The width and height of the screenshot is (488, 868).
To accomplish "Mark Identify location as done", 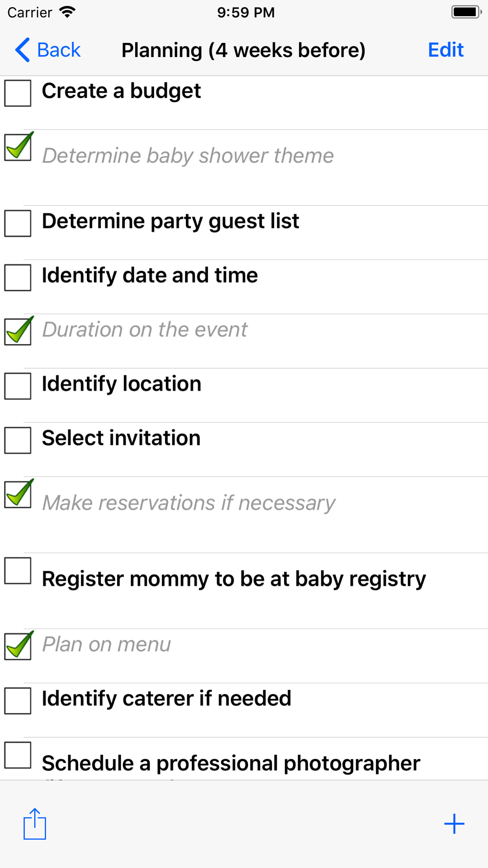I will (x=18, y=386).
